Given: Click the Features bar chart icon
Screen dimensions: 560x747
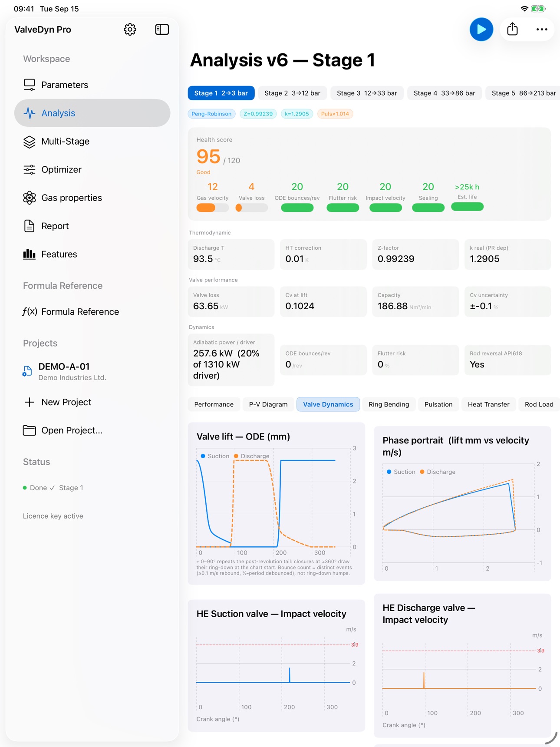Looking at the screenshot, I should pyautogui.click(x=29, y=254).
